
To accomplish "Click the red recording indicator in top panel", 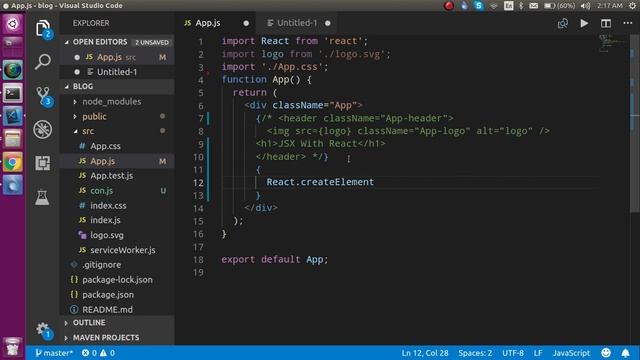I will click(449, 6).
